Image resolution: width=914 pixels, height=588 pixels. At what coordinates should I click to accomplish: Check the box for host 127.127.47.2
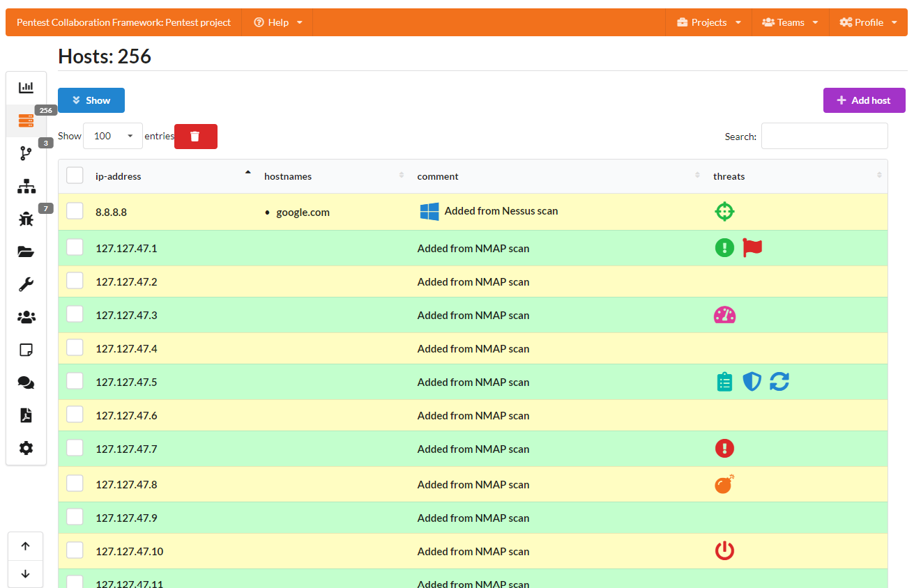click(x=75, y=281)
